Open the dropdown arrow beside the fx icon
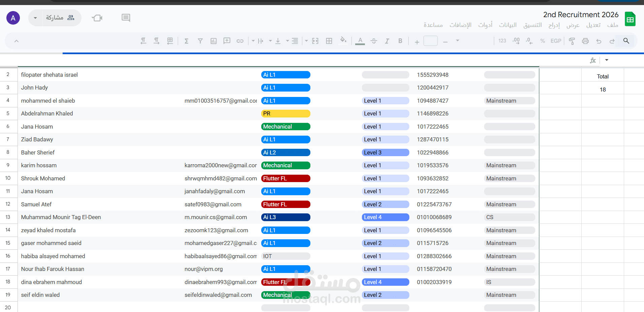The image size is (644, 312). 607,60
